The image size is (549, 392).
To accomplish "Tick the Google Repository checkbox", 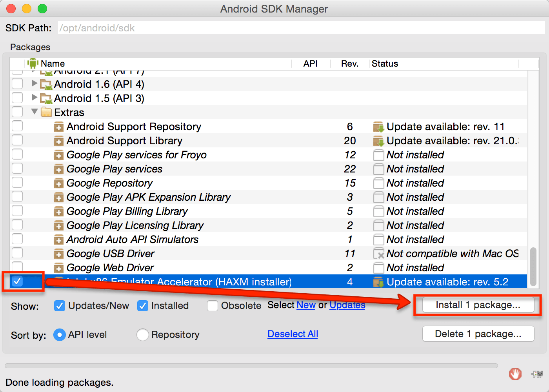I will [x=17, y=183].
